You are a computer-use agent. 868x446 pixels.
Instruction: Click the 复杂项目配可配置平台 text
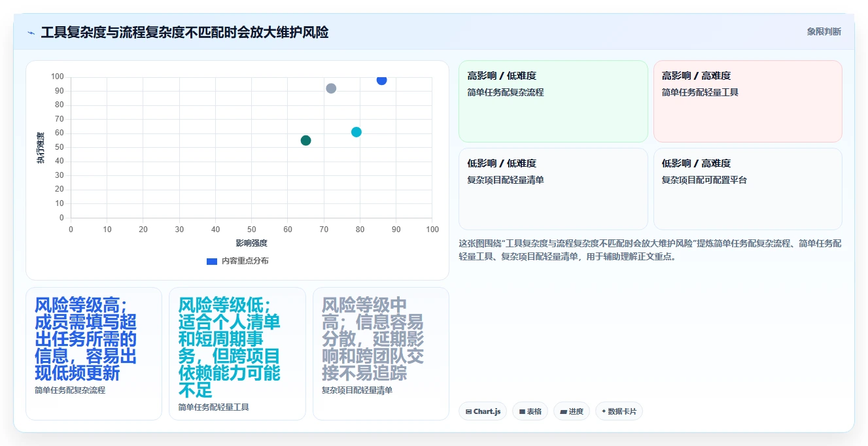704,180
